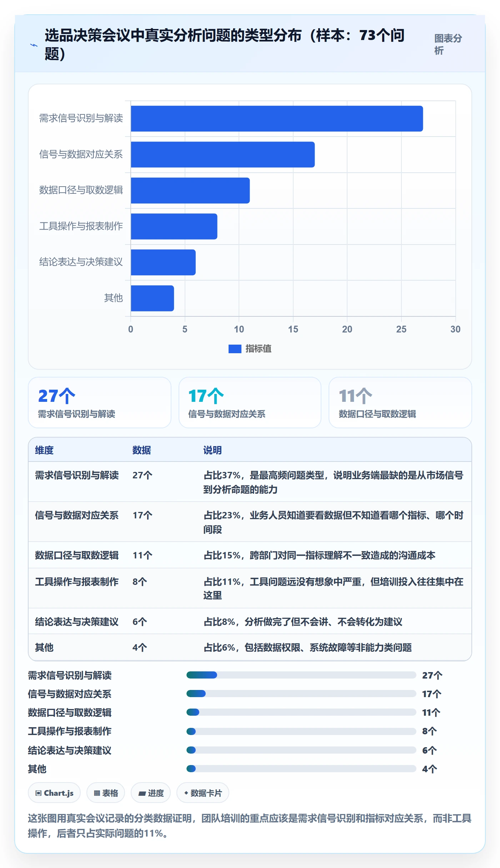
Task: Click the 工具操作与报表制作 table row
Action: (x=250, y=588)
